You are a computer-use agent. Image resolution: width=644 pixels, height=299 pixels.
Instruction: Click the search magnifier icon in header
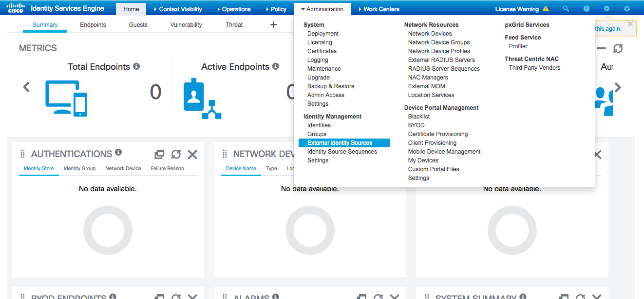[566, 9]
